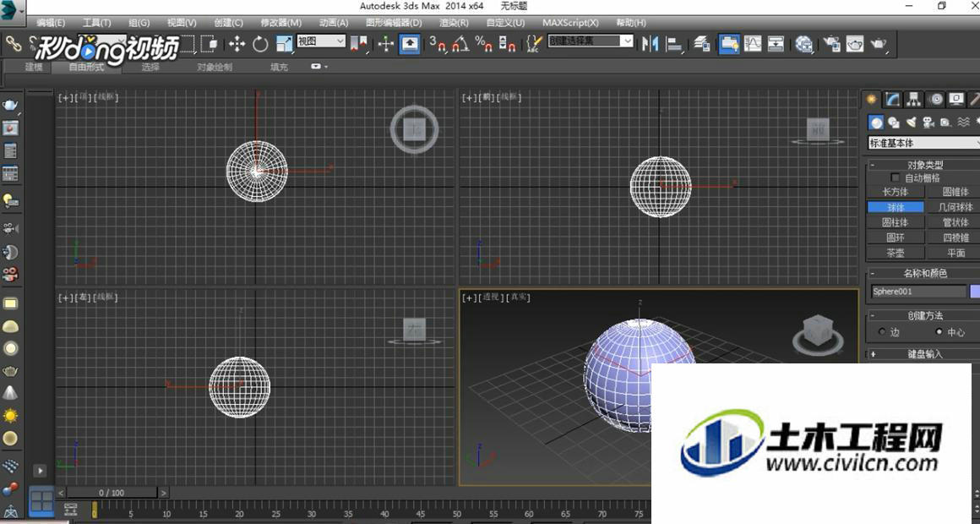Open the object color swatch
Screen dimensions: 980x524
click(975, 292)
